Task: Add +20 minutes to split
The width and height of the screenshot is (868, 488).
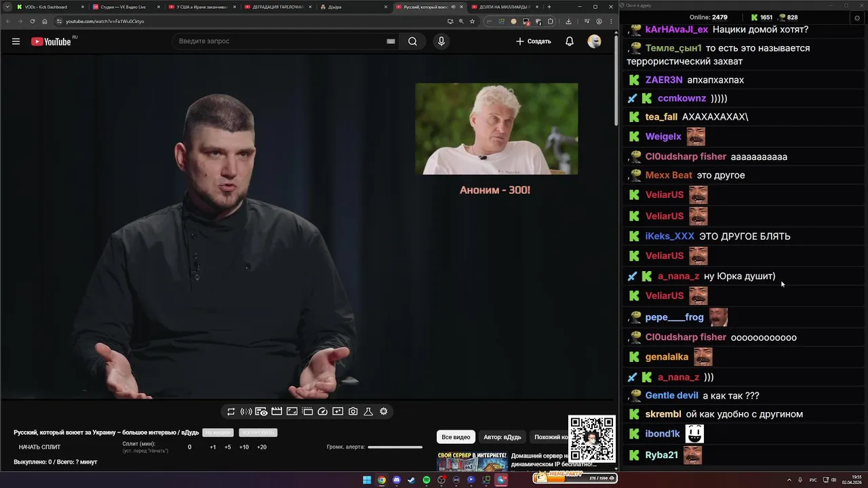Action: (262, 447)
